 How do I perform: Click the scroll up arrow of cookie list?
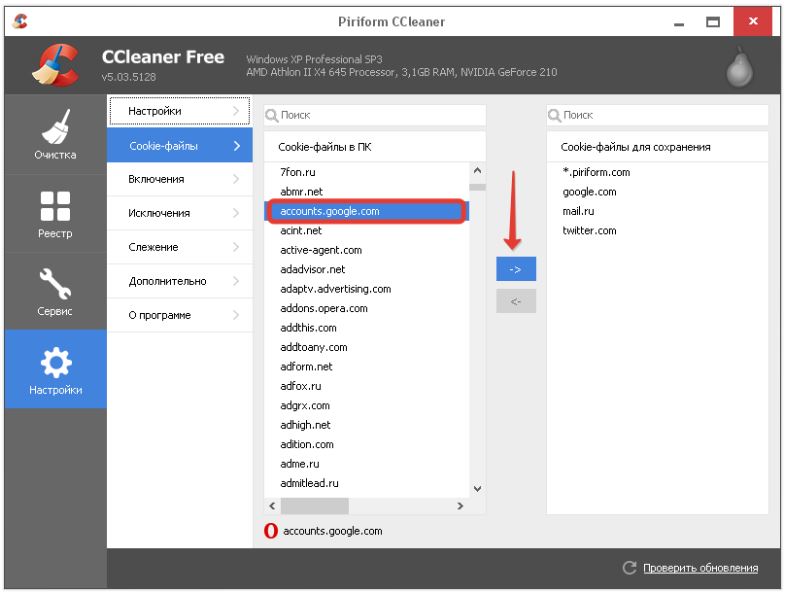click(477, 171)
